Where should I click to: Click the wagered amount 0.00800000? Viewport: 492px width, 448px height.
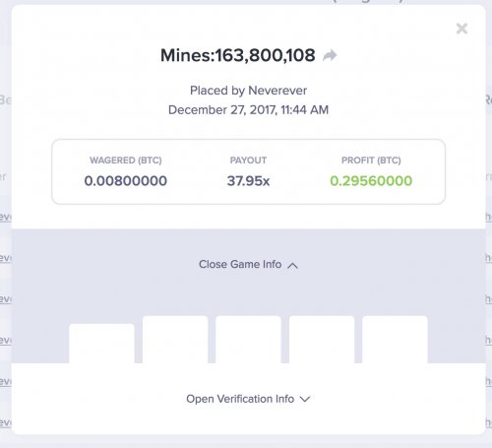tap(126, 181)
